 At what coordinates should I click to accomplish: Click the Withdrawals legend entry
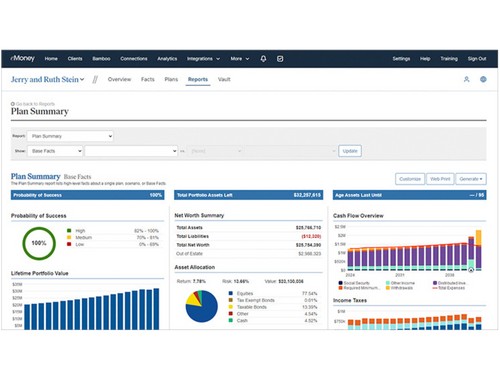pos(400,288)
